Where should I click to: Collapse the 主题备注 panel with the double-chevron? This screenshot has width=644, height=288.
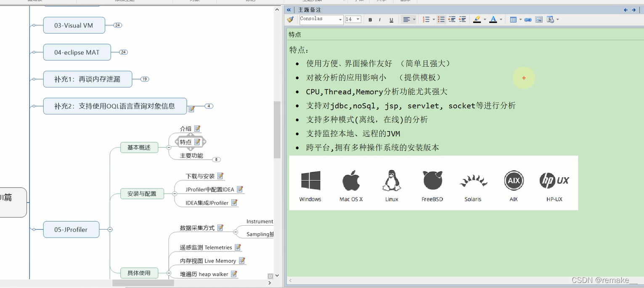click(x=289, y=9)
